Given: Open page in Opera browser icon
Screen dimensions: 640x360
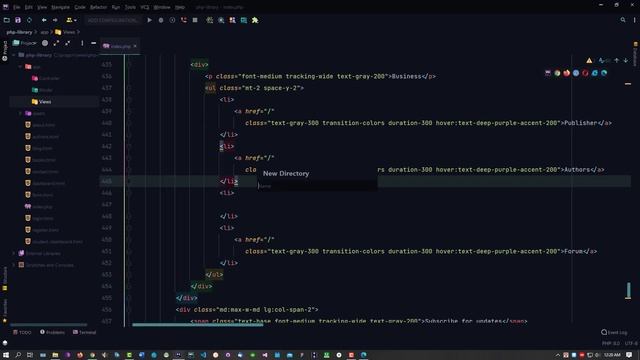Looking at the screenshot, I should tap(585, 73).
